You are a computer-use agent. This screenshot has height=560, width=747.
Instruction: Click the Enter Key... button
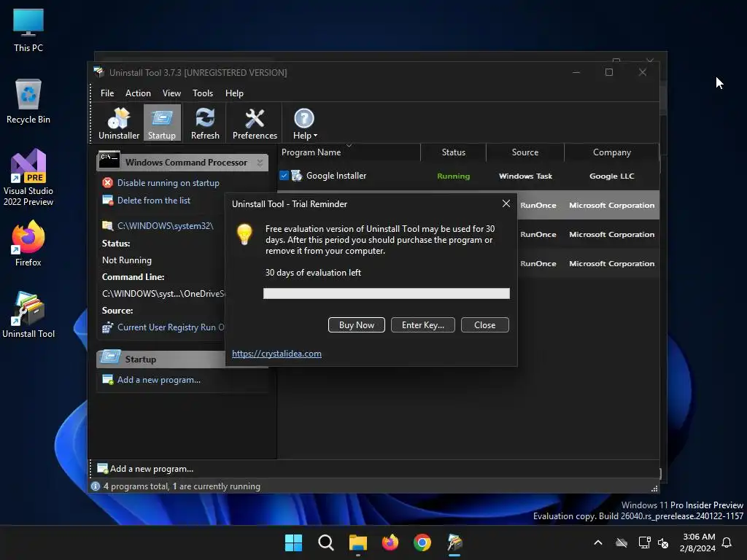(x=423, y=325)
